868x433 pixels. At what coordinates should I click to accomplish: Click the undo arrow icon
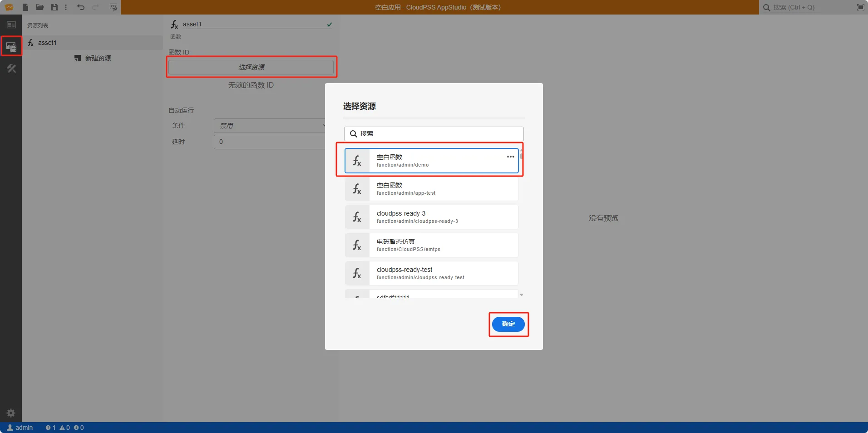click(81, 7)
